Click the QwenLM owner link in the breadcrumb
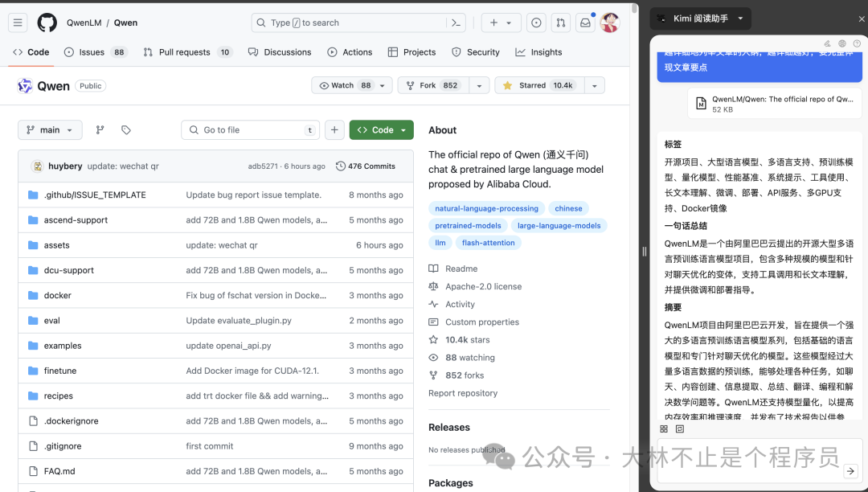 tap(84, 23)
